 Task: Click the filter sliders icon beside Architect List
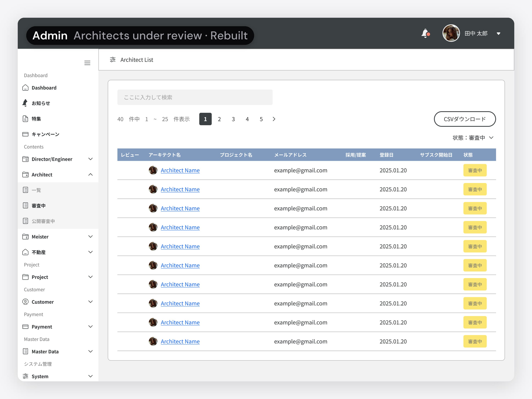[x=113, y=60]
